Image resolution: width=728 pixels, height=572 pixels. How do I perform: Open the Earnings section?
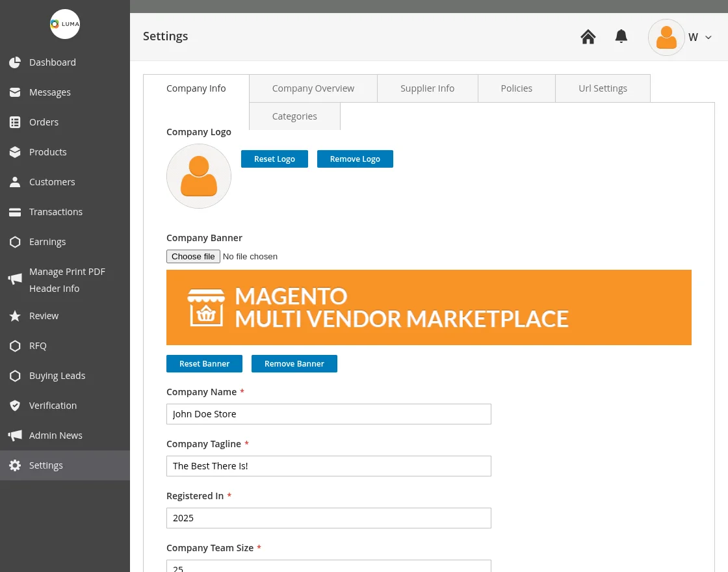pyautogui.click(x=47, y=241)
